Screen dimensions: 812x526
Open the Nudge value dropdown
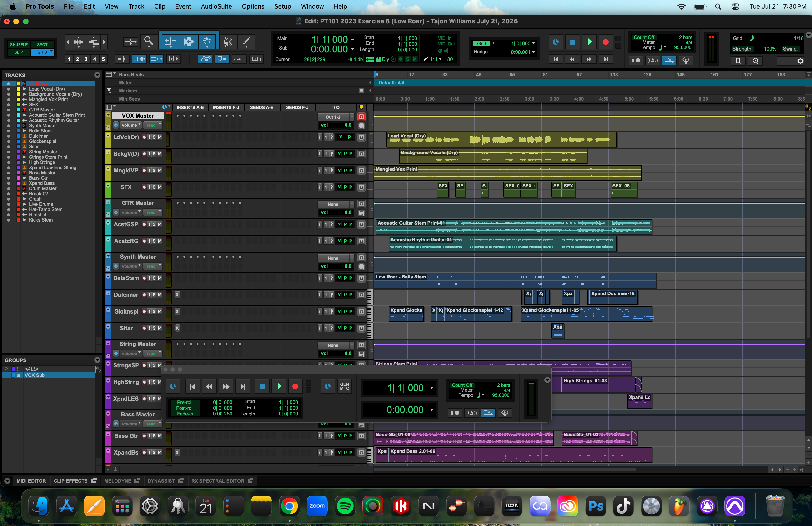(533, 52)
